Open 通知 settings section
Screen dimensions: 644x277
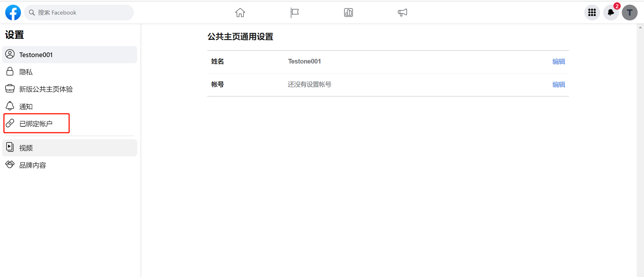(x=70, y=106)
